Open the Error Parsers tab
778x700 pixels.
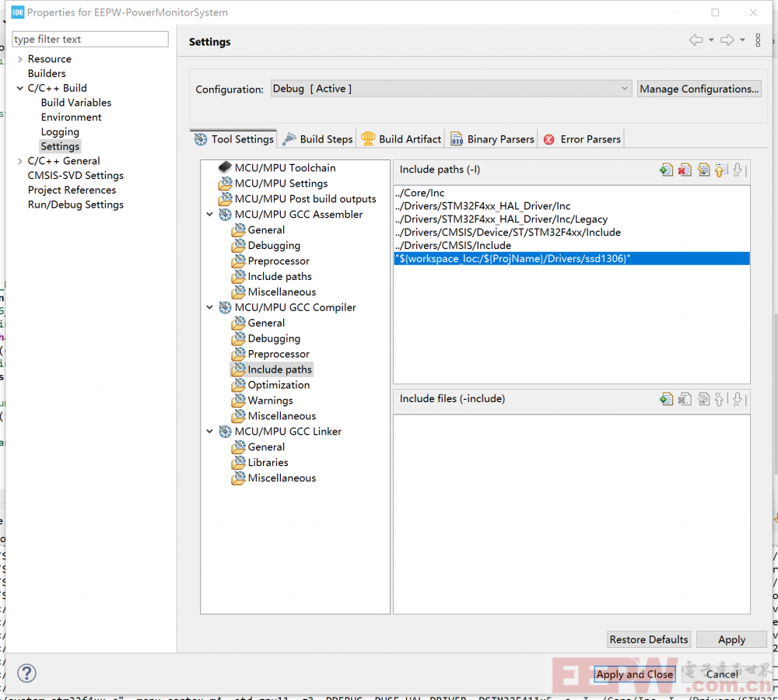tap(582, 139)
